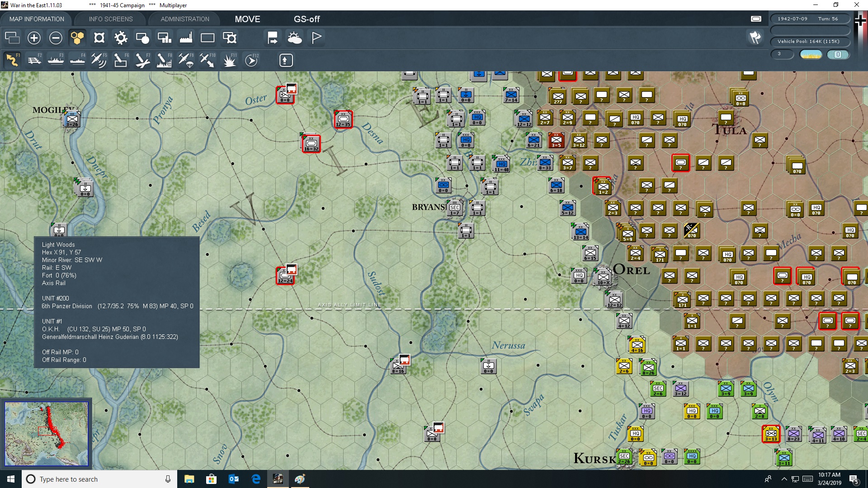Click the terrain condition indicator showing clear weather

[x=811, y=54]
